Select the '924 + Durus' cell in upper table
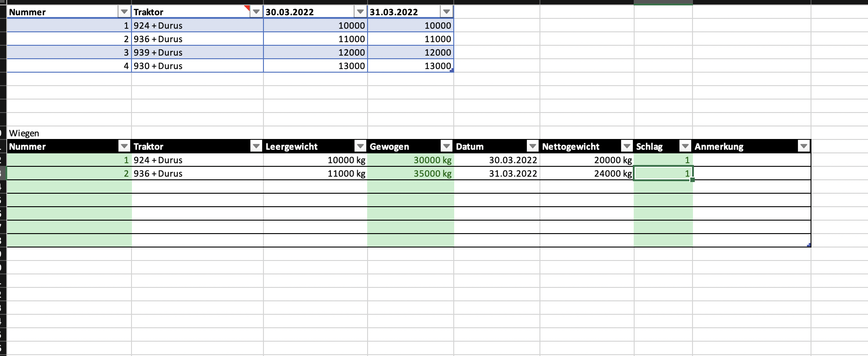This screenshot has width=868, height=356. [x=197, y=26]
